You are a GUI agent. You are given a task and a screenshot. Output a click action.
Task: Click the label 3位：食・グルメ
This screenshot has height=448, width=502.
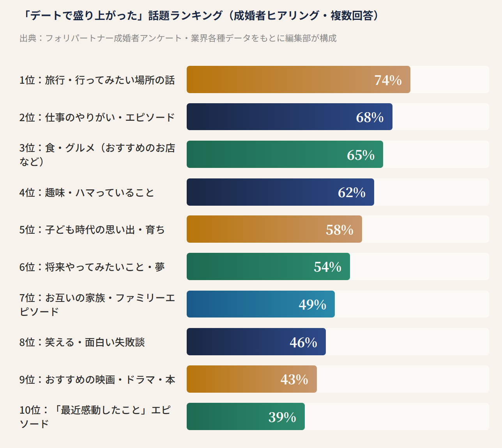point(97,154)
